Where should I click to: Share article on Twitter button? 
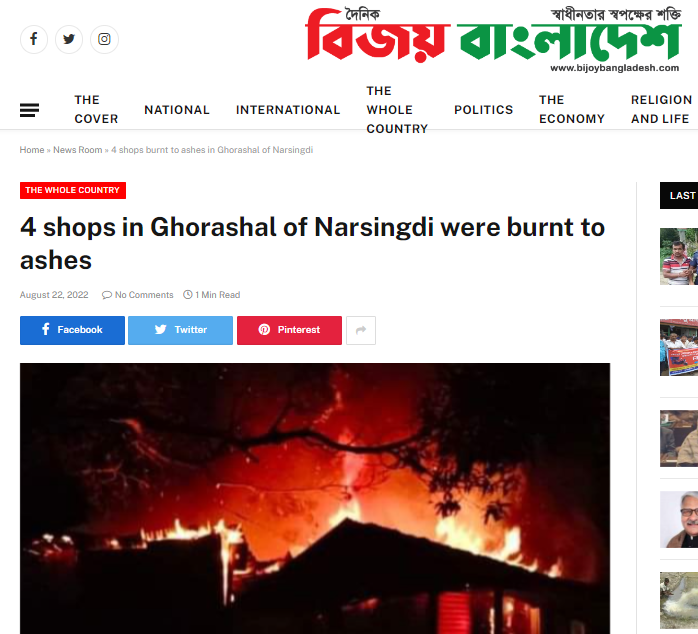point(180,330)
